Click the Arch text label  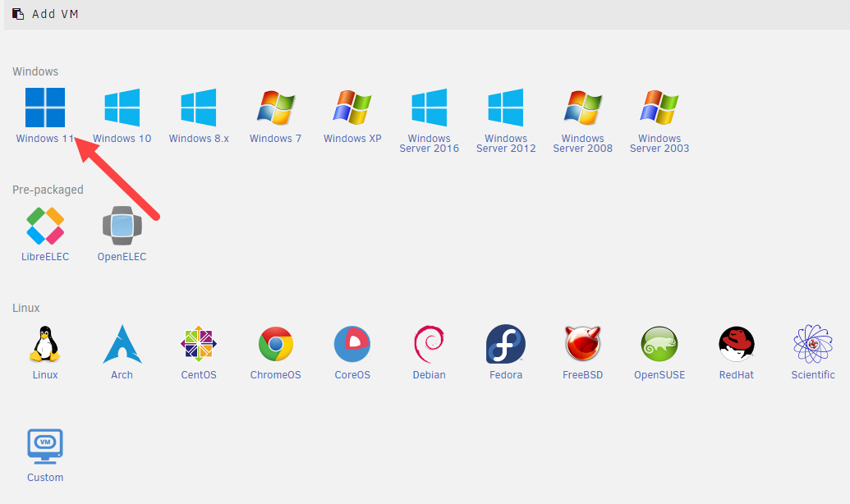(x=122, y=375)
